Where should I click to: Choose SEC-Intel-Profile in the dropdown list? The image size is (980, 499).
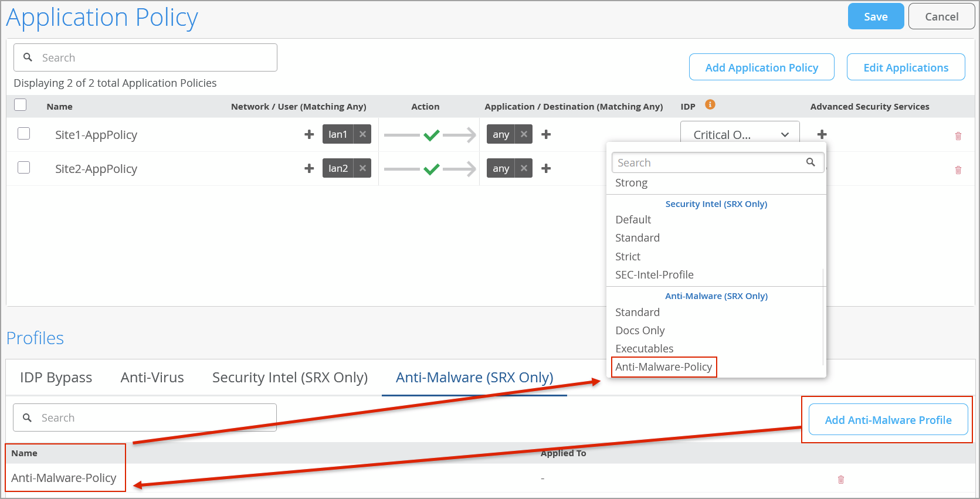coord(654,275)
